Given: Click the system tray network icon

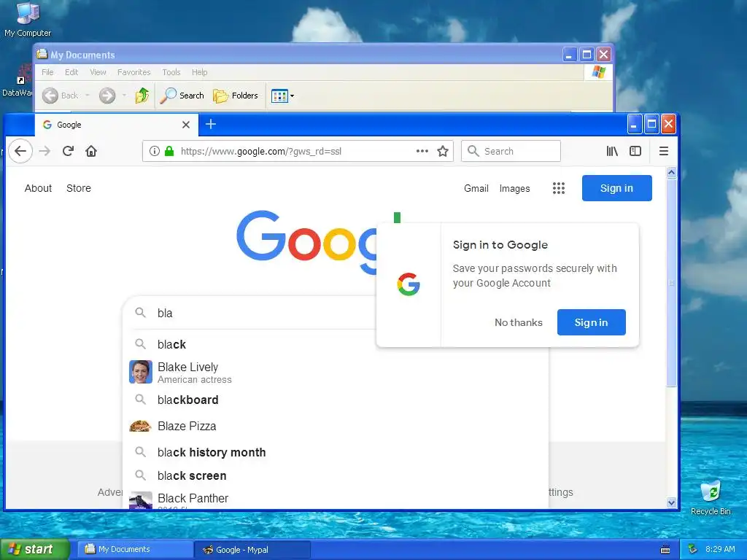Looking at the screenshot, I should (693, 549).
